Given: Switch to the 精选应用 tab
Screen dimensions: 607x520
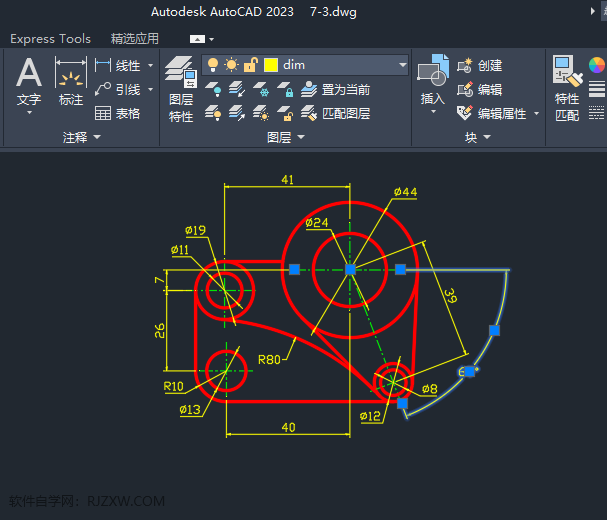Looking at the screenshot, I should coord(135,39).
